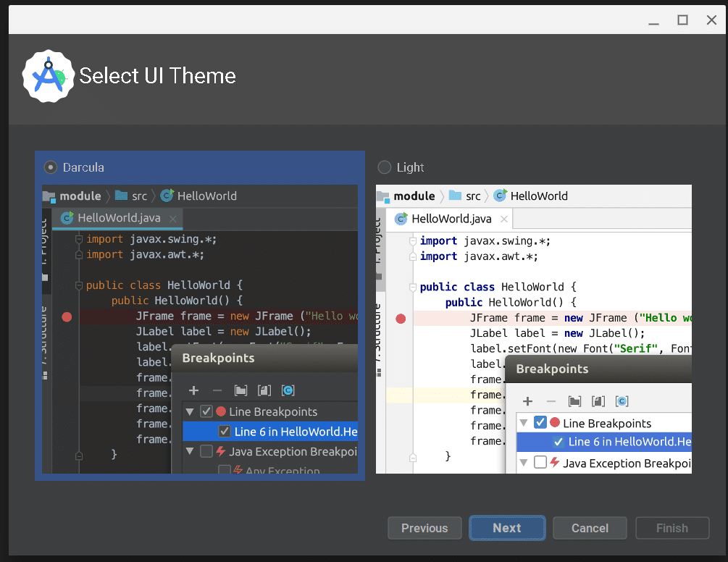Click 'import javax.swing.*;' line in Darcula preview
This screenshot has height=562, width=728.
[151, 239]
